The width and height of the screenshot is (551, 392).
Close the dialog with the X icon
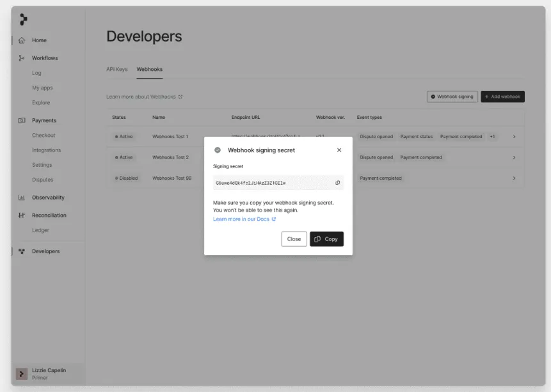(x=339, y=150)
